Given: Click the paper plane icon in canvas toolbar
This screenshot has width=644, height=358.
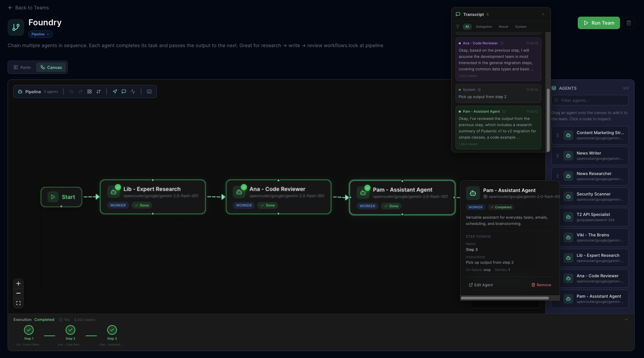Looking at the screenshot, I should click(115, 91).
